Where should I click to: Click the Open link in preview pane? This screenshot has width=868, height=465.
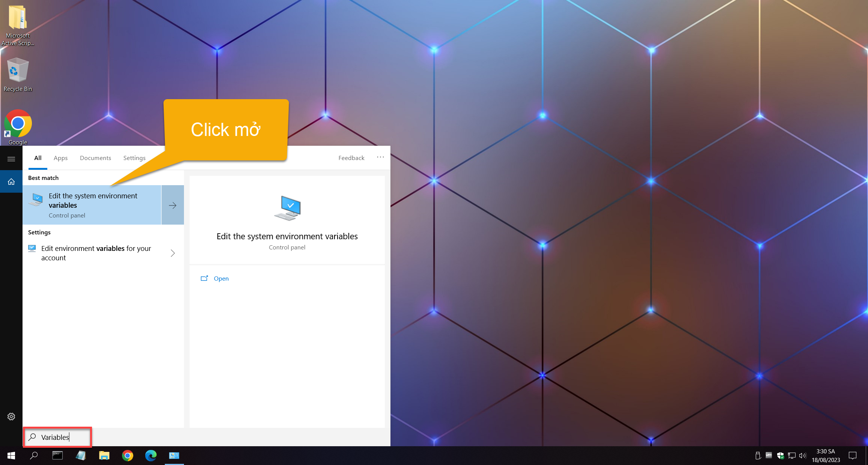(221, 279)
